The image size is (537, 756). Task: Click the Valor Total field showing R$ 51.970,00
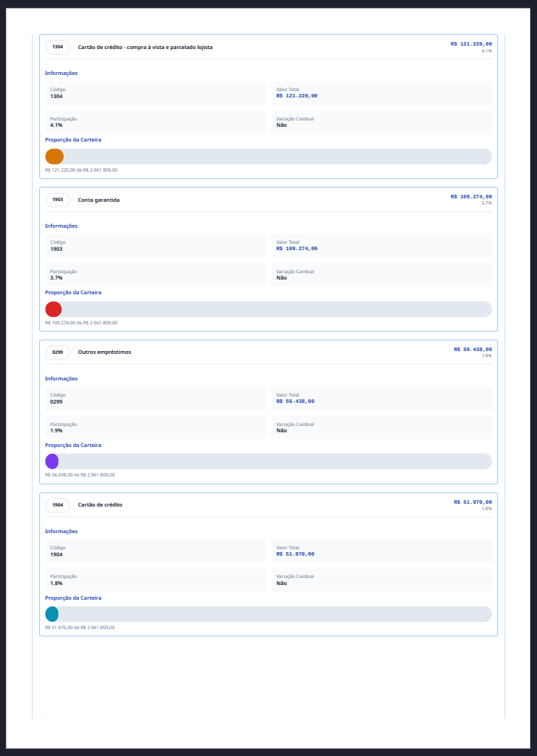coord(381,551)
